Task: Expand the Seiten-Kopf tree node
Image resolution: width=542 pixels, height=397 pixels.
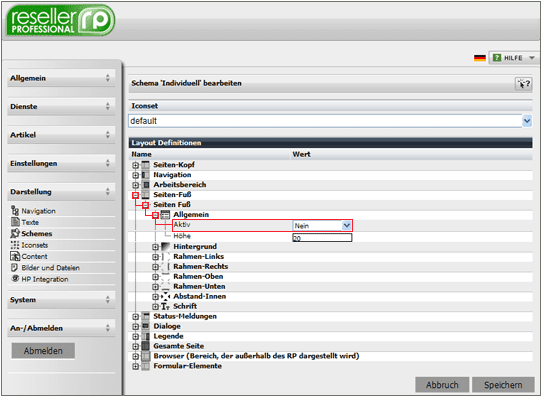Action: point(136,165)
